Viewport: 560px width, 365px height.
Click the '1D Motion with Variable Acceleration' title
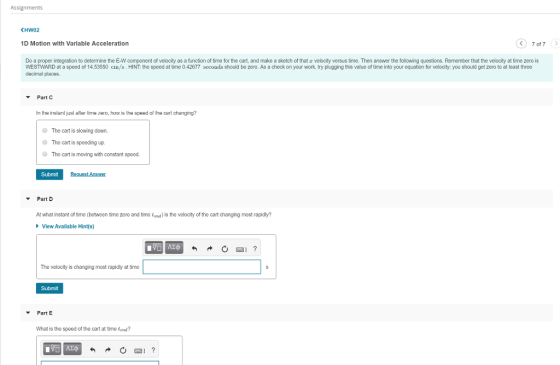75,44
